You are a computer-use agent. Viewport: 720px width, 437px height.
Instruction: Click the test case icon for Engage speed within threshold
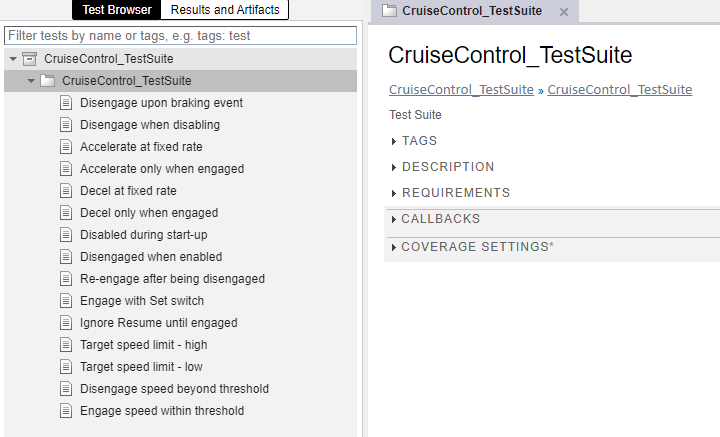(x=66, y=411)
